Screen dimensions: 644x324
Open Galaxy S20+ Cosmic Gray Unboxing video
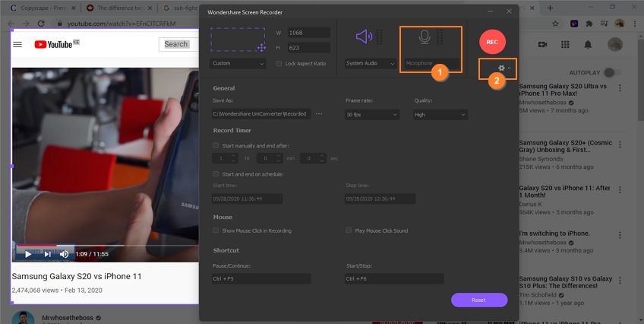coord(566,146)
